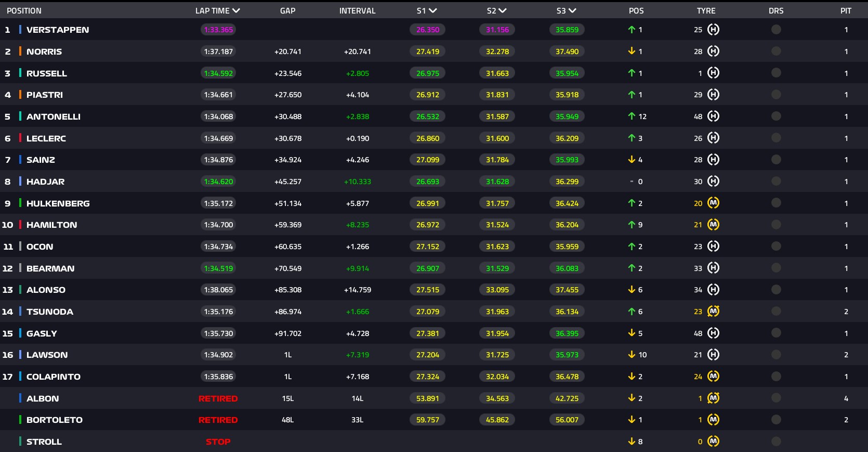Click Albon's medium tyre icon
The height and width of the screenshot is (452, 868).
click(713, 398)
